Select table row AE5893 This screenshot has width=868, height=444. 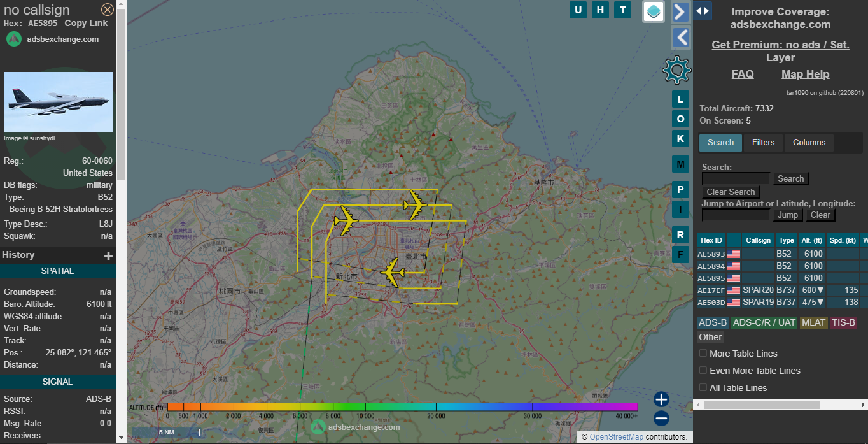782,254
